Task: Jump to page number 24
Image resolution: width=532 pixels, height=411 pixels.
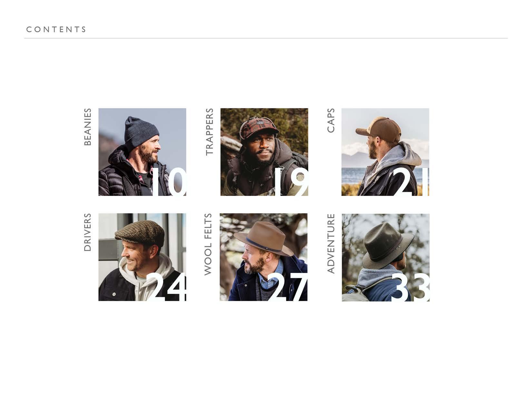Action: coord(166,287)
